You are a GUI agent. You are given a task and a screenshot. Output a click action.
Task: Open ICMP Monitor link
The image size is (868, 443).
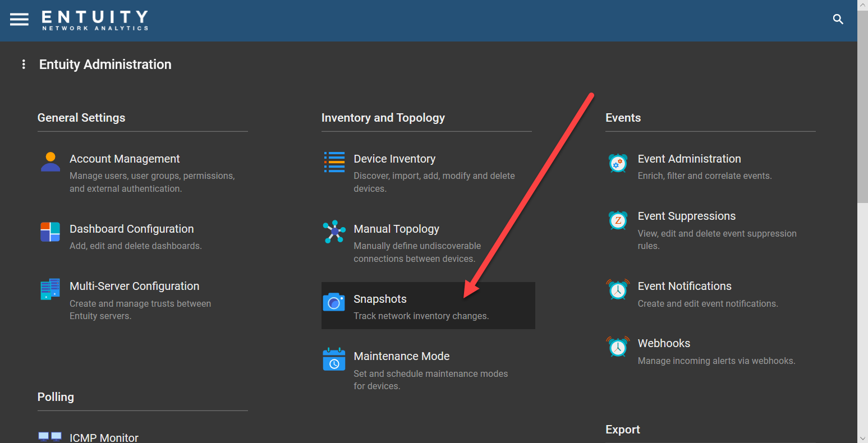pyautogui.click(x=104, y=437)
